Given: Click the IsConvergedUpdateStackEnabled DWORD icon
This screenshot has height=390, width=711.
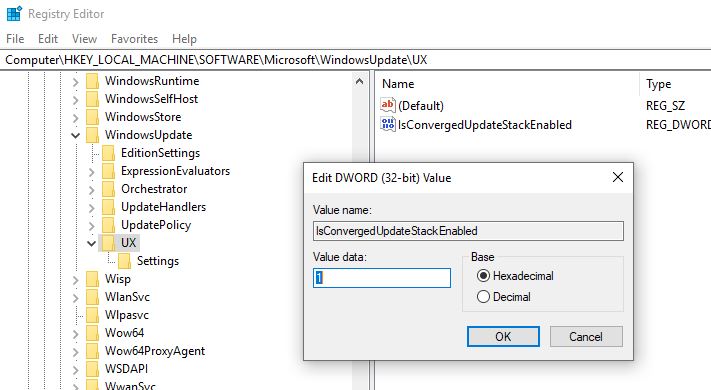Looking at the screenshot, I should tap(388, 124).
